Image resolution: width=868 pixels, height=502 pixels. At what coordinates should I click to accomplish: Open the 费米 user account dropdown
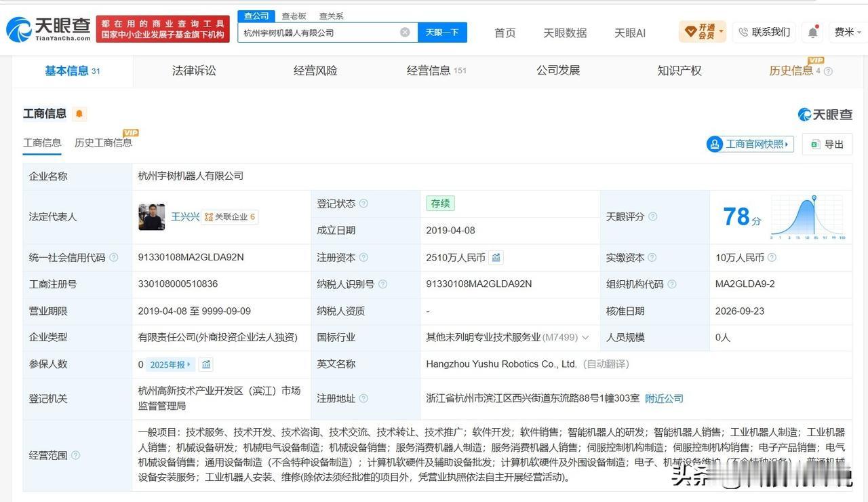click(847, 32)
